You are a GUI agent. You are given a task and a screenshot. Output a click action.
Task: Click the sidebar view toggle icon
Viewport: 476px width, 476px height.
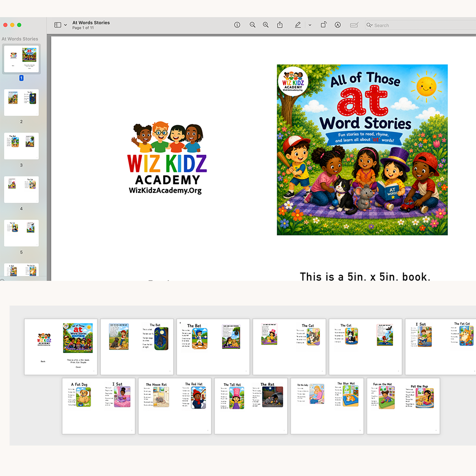click(x=58, y=25)
